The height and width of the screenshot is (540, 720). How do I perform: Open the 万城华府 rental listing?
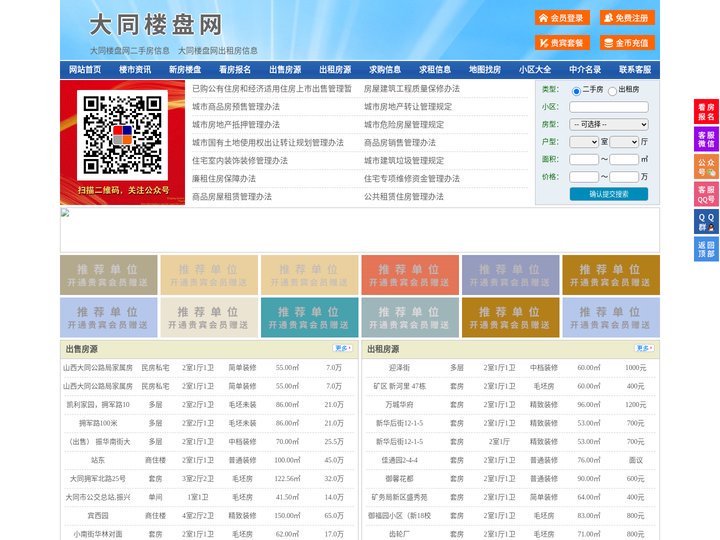click(x=399, y=405)
